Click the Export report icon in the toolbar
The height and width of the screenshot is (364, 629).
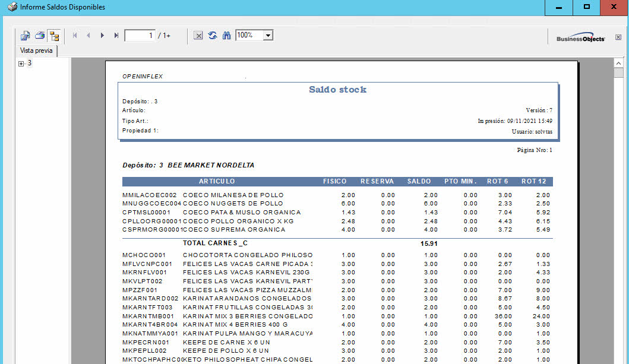tap(25, 36)
